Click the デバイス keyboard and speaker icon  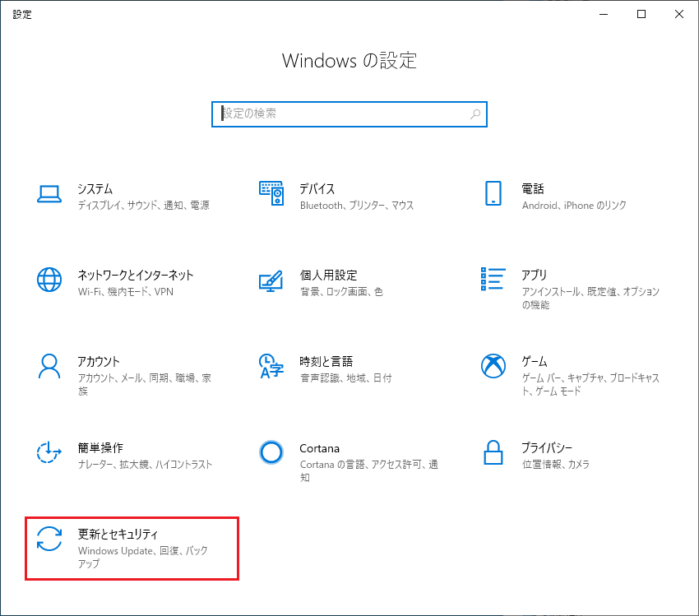pyautogui.click(x=271, y=193)
